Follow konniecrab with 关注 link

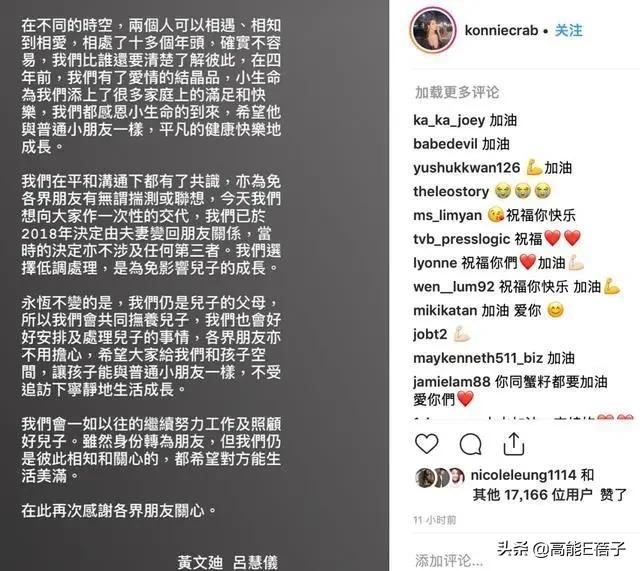click(569, 31)
